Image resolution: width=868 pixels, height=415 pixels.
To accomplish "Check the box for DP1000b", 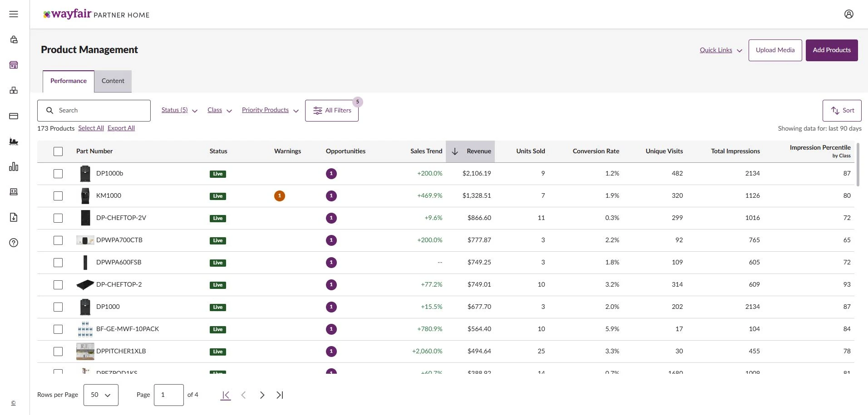I will (58, 174).
